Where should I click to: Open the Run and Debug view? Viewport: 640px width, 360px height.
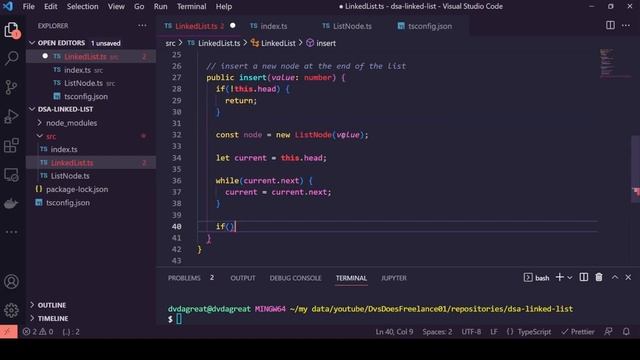tap(11, 116)
